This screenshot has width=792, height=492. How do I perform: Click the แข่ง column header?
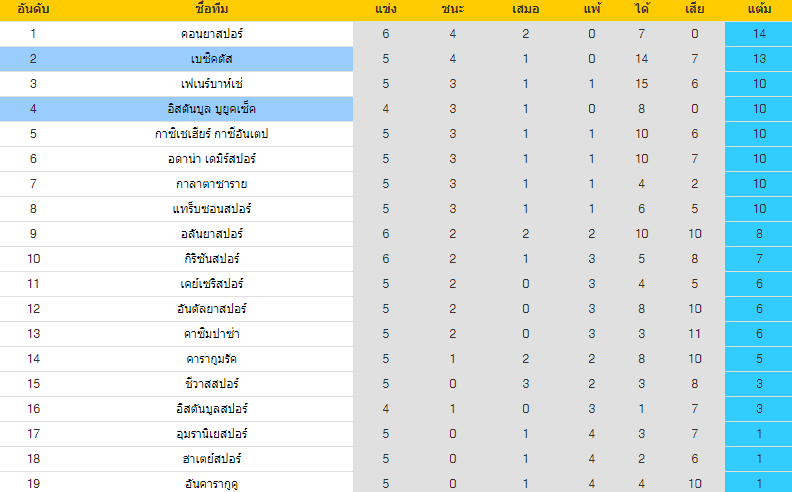pyautogui.click(x=386, y=9)
